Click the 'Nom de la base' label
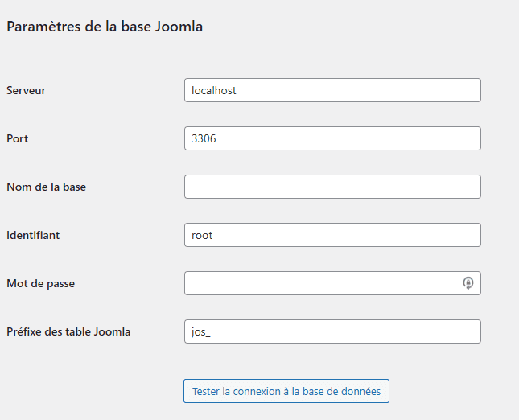519x420 pixels. (x=47, y=187)
